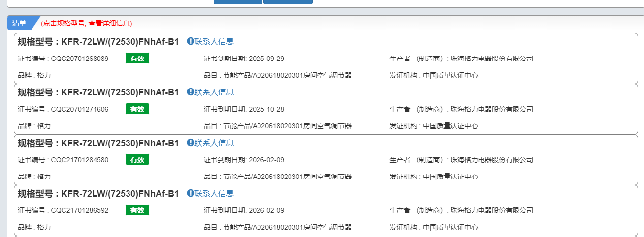Screen dimensions: 644x237
Task: Click the red hint 点击规格型号, 查看详细信息
Action: click(x=87, y=23)
